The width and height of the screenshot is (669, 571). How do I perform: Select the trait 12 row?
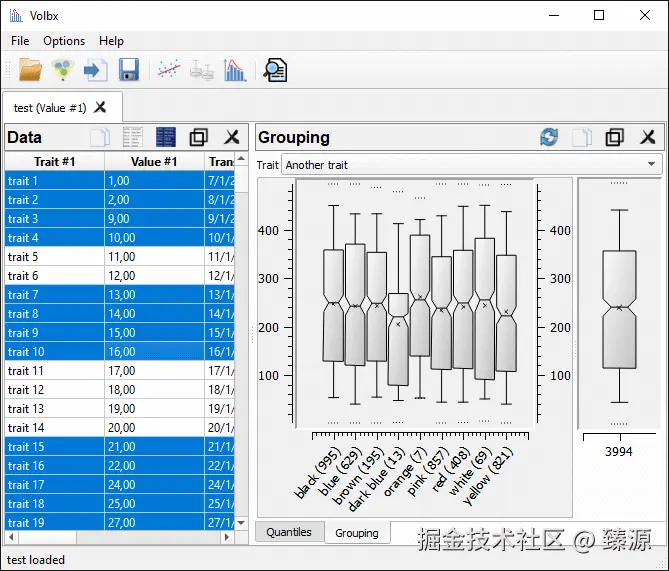click(x=119, y=390)
